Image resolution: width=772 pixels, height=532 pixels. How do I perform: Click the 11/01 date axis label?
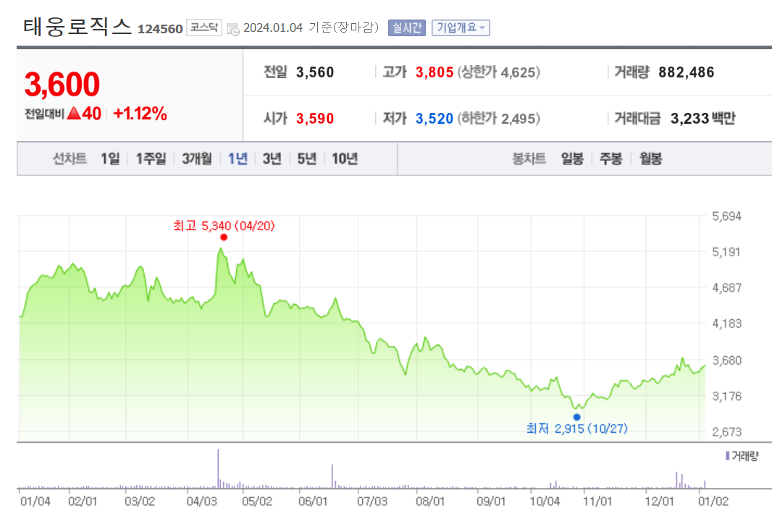coord(597,502)
